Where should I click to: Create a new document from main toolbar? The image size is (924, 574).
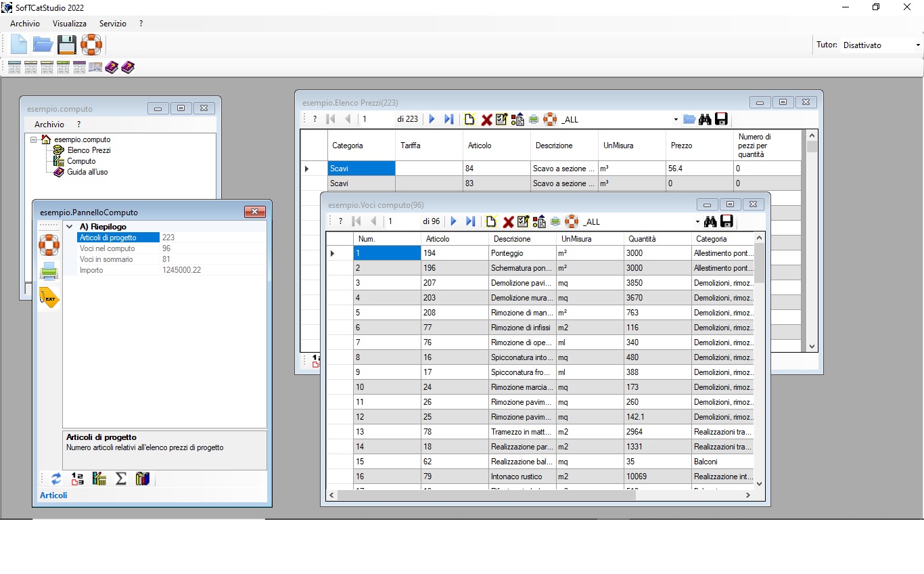point(19,45)
